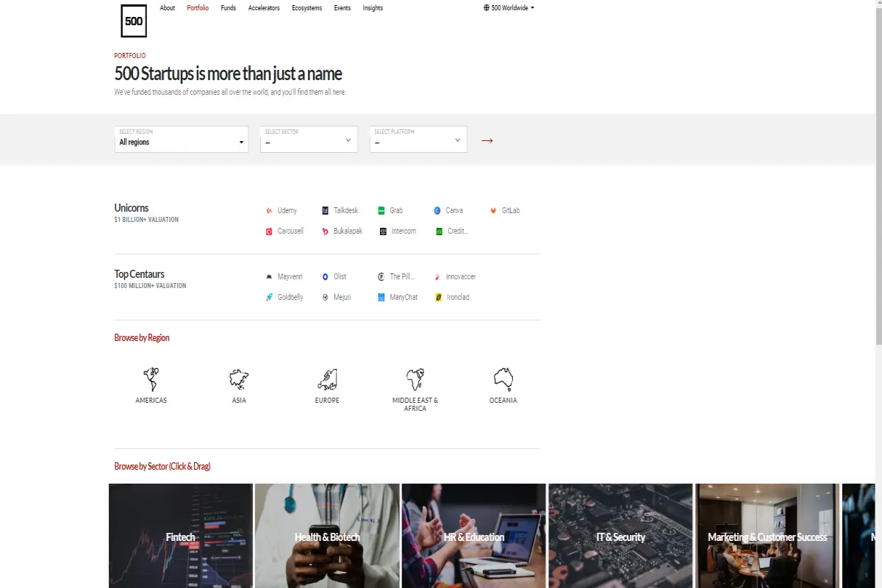Select the Middle East & Africa map icon
This screenshot has width=882, height=588.
click(x=415, y=379)
